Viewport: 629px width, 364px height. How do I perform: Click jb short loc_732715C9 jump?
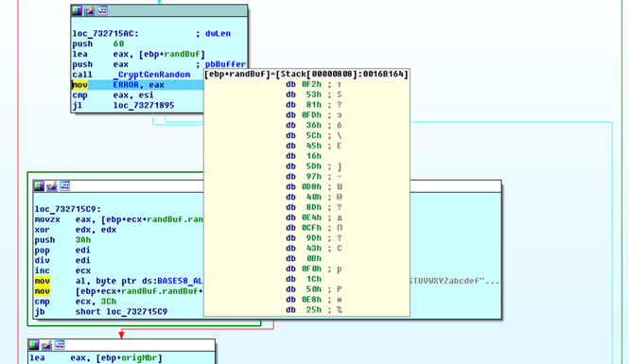(x=101, y=312)
